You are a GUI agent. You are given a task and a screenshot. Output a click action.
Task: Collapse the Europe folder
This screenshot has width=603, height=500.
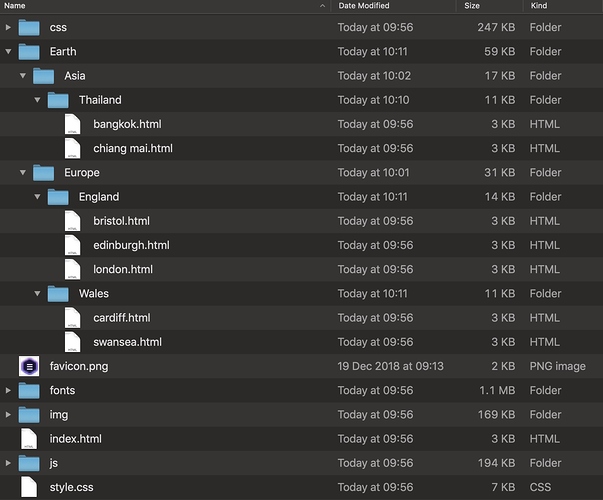23,173
